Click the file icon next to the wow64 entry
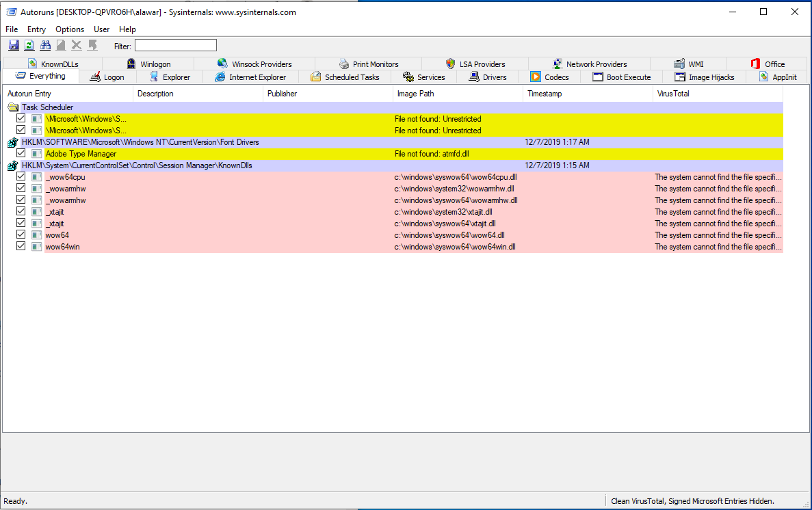Image resolution: width=812 pixels, height=510 pixels. pos(36,235)
